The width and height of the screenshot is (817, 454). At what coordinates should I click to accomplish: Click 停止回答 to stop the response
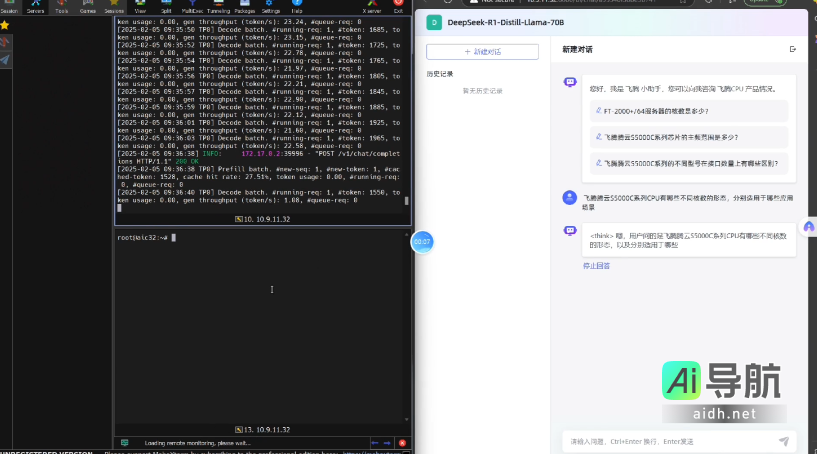point(596,266)
